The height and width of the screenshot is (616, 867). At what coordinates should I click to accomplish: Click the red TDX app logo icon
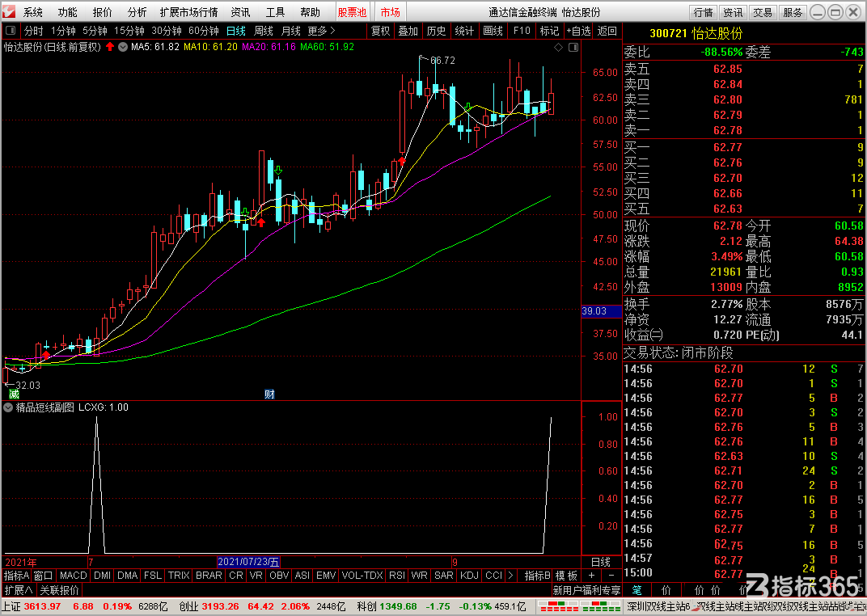(x=9, y=11)
